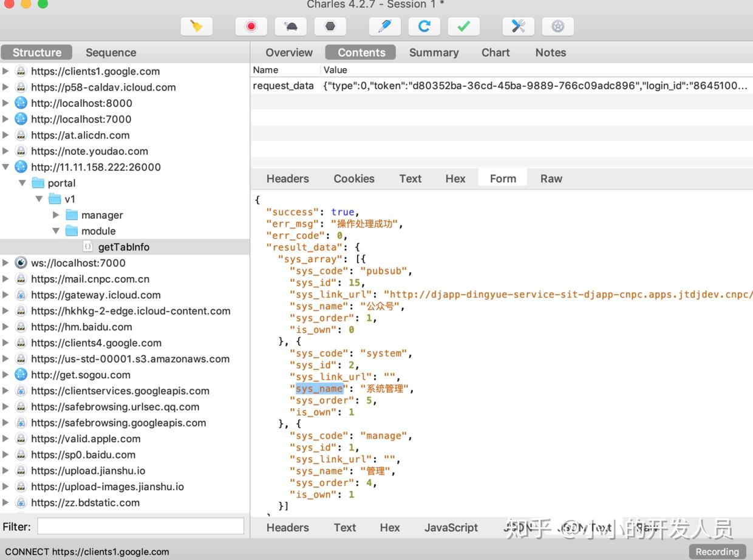Select the getTabInfo request item
Viewport: 753px width, 560px height.
point(123,247)
